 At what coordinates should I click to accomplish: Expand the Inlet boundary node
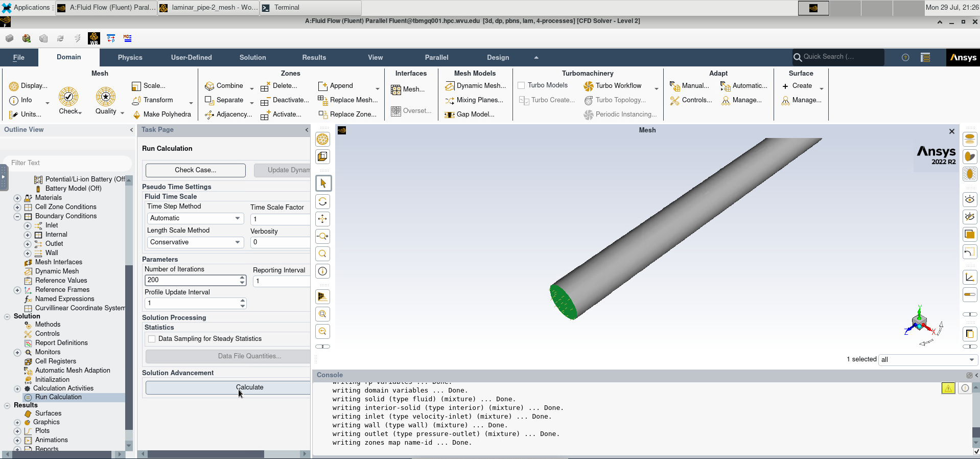[28, 226]
